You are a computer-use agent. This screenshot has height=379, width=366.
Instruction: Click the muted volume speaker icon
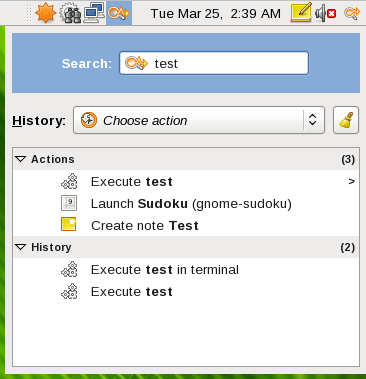click(325, 13)
